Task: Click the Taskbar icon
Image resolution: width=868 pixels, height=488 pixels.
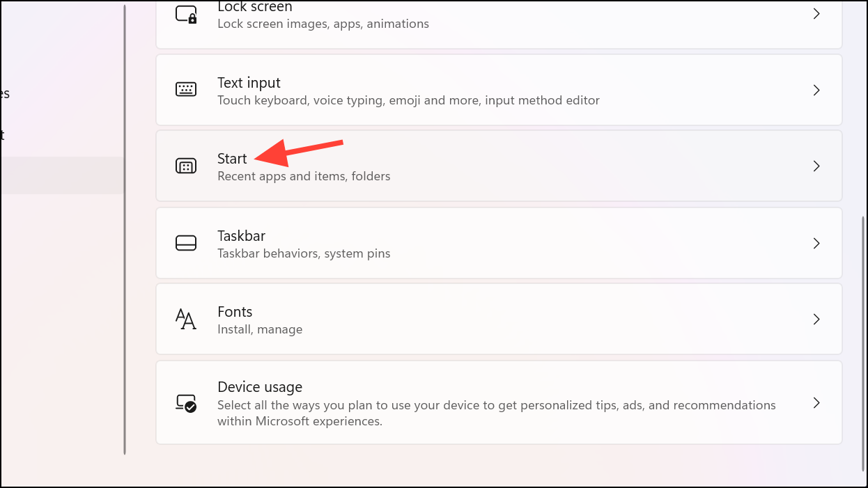Action: (x=186, y=243)
